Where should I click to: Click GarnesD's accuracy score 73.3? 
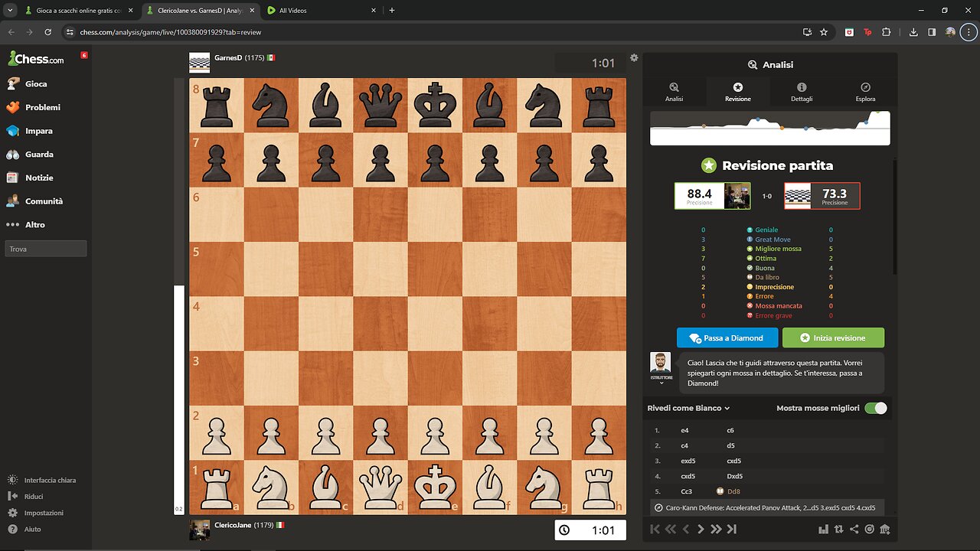835,196
